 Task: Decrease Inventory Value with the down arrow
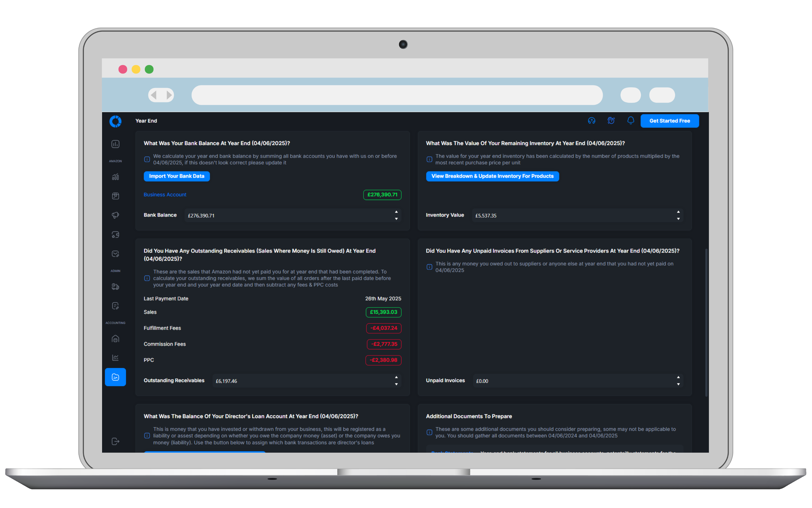(679, 219)
